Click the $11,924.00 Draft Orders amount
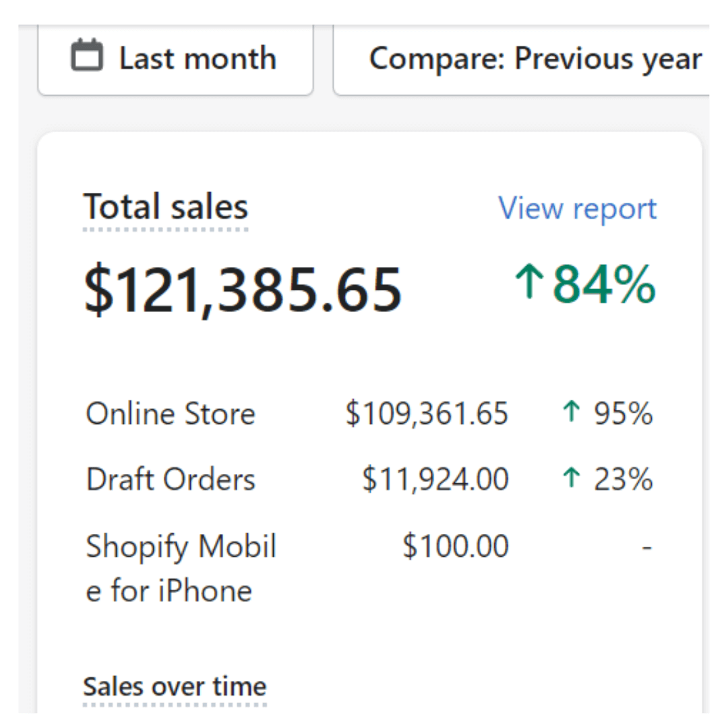This screenshot has height=728, width=728. pyautogui.click(x=435, y=479)
